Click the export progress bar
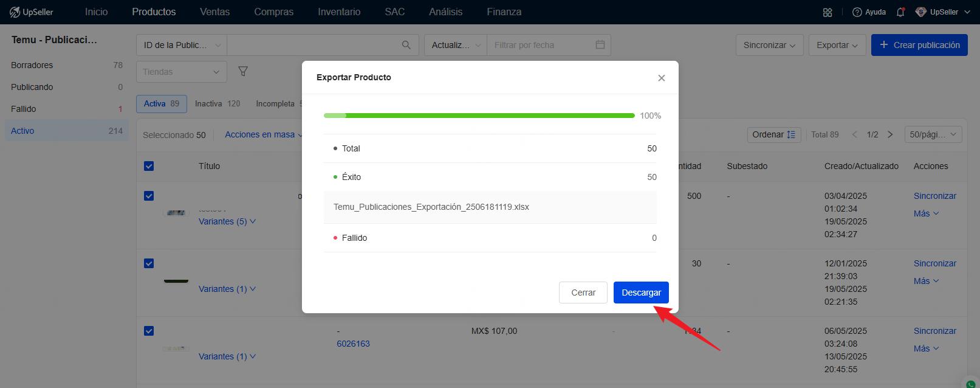Screen dimensions: 980x388 coord(479,116)
